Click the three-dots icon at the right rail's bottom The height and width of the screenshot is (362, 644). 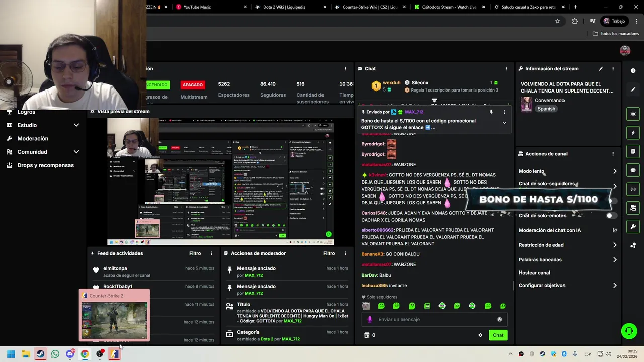[x=633, y=245]
